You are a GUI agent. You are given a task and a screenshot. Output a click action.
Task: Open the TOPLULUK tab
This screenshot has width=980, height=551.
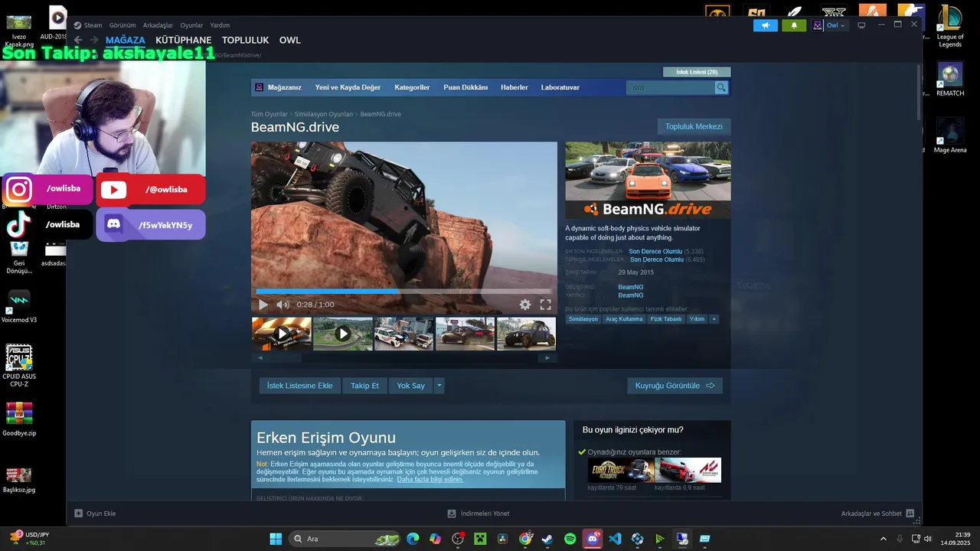pyautogui.click(x=245, y=40)
